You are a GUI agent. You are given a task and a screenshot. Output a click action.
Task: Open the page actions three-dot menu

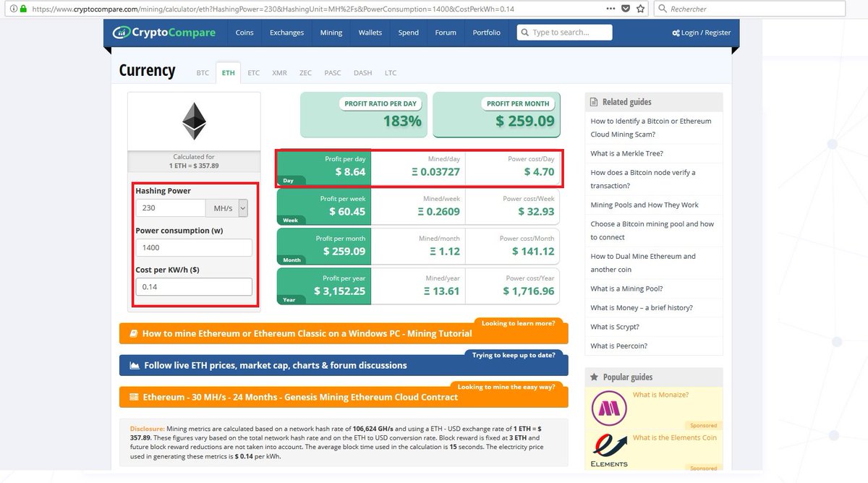[x=612, y=9]
